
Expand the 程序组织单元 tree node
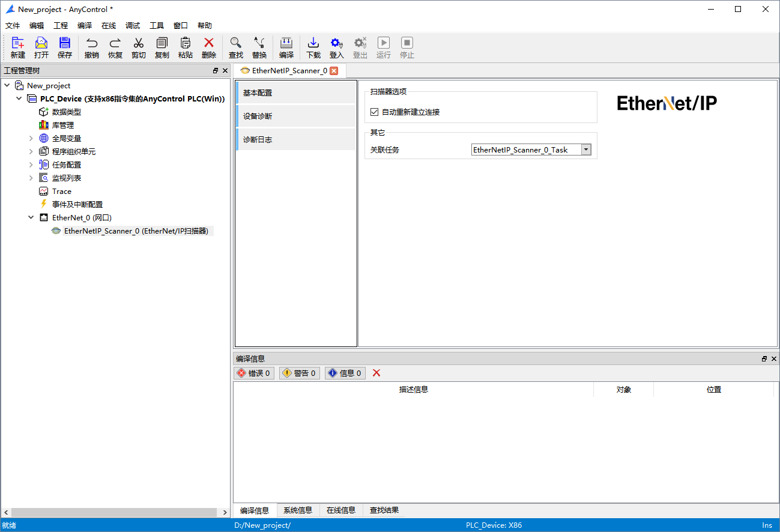pyautogui.click(x=31, y=151)
